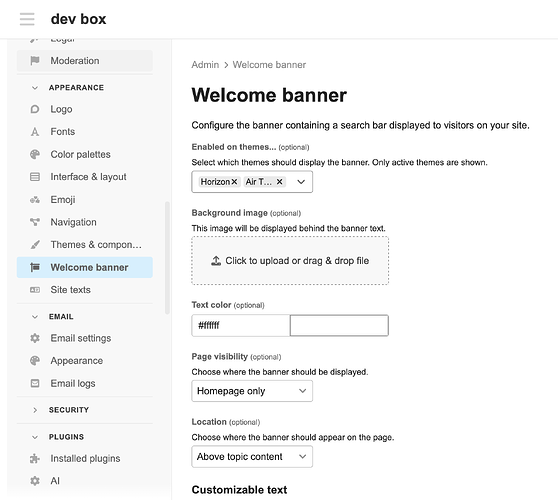
Task: Remove the Horizon theme tag
Action: (234, 182)
